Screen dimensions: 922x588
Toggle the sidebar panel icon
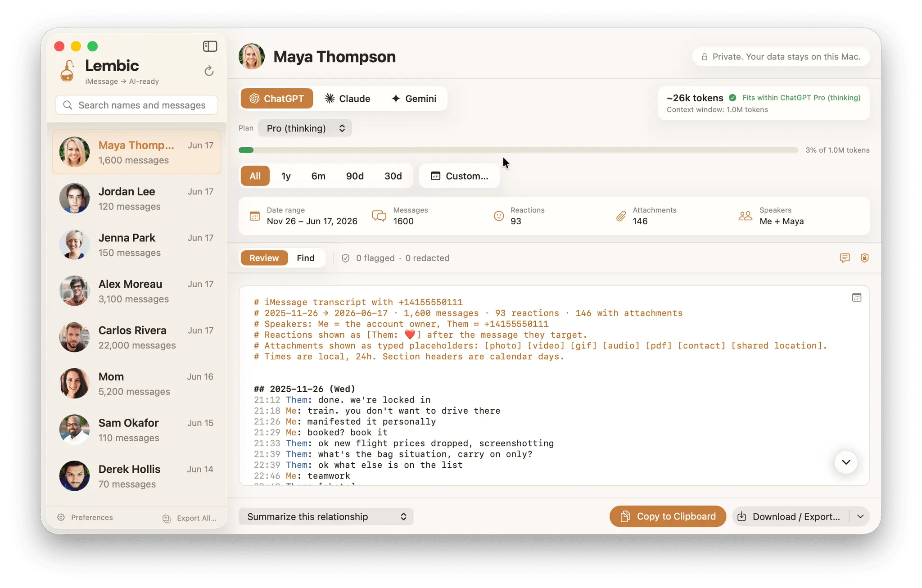point(210,46)
